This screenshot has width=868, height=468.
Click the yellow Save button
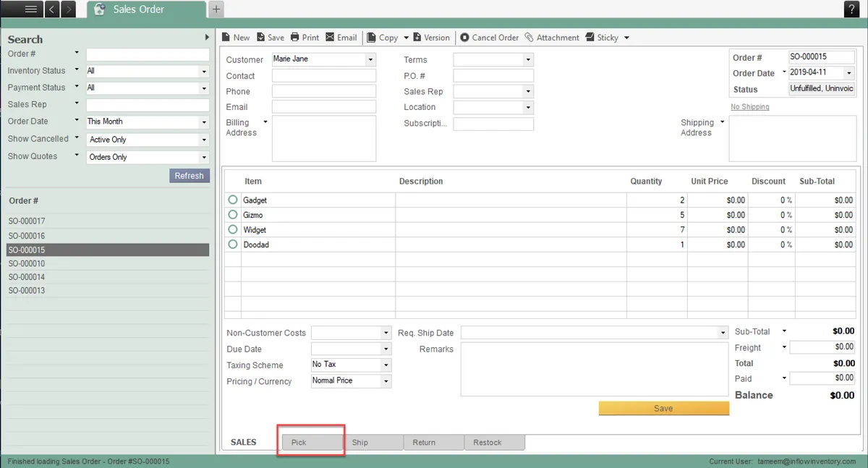[663, 408]
